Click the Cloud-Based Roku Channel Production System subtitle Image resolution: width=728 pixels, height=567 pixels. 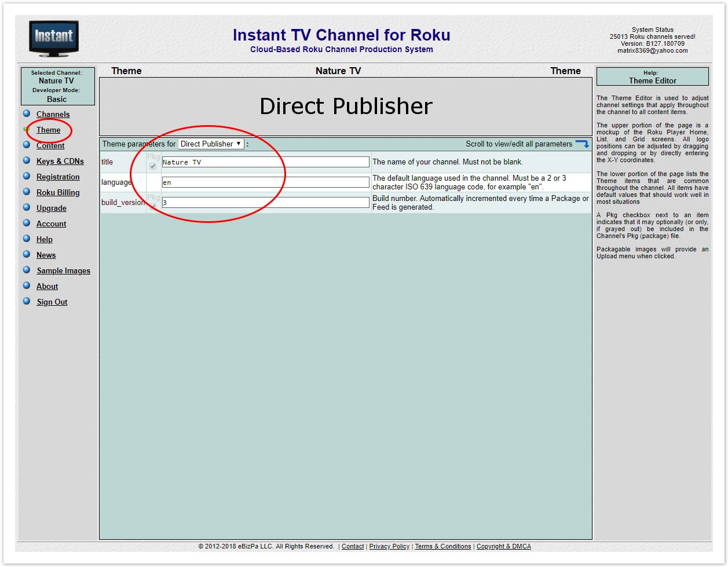coord(342,49)
